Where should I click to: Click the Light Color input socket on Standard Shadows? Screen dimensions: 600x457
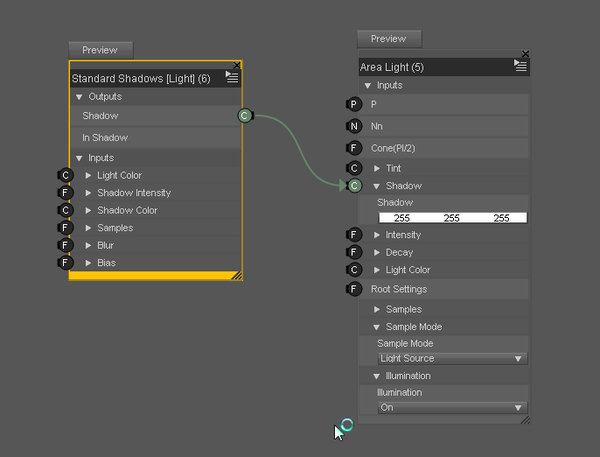click(x=66, y=175)
